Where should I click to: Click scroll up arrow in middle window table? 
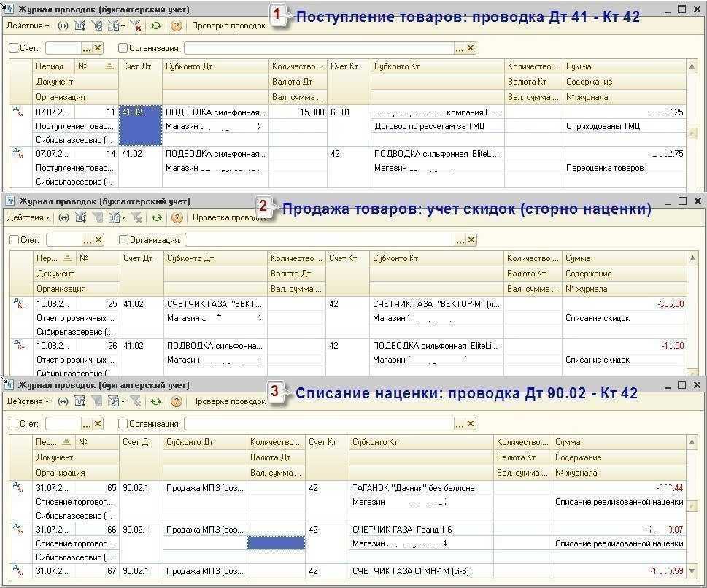click(x=692, y=258)
